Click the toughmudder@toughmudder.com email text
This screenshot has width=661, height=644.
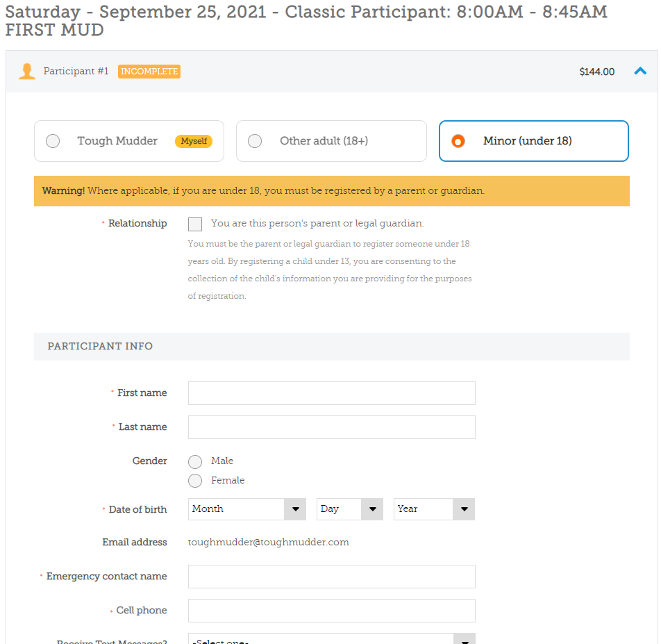pos(268,543)
